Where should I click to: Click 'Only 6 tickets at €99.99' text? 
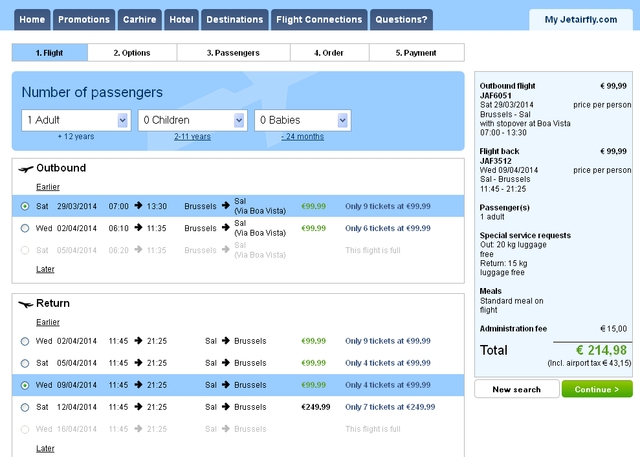(388, 228)
